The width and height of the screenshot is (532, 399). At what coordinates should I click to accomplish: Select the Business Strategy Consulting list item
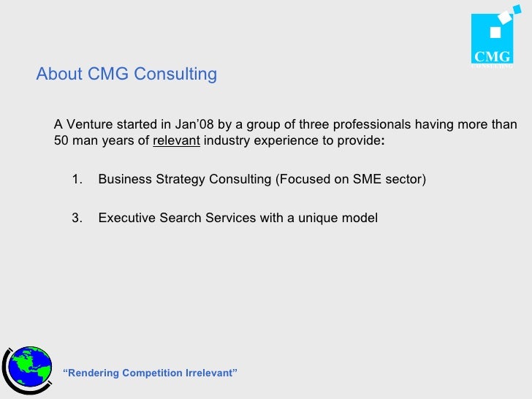pyautogui.click(x=262, y=179)
